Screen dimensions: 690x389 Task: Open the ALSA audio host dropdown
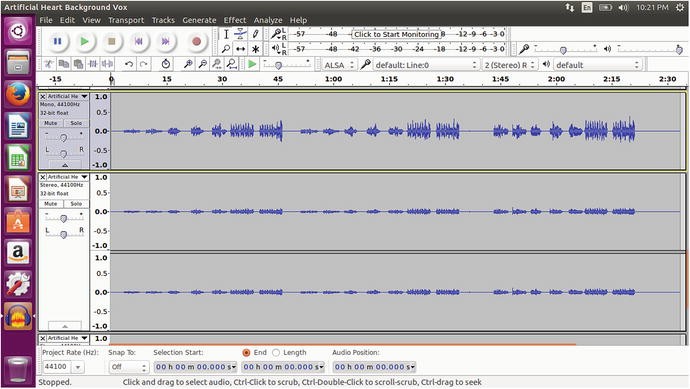coord(338,65)
